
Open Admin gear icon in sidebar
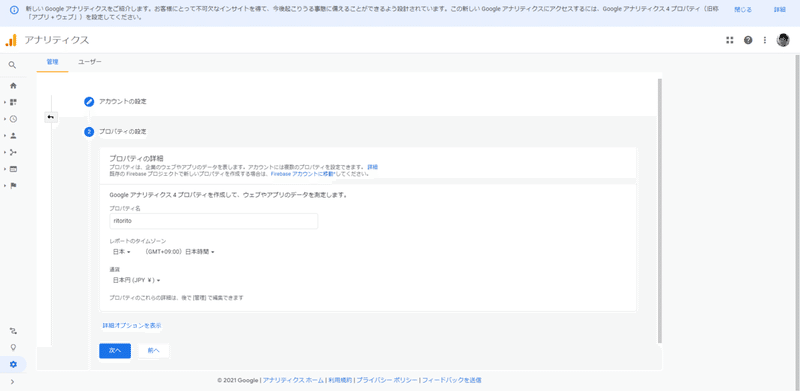13,364
